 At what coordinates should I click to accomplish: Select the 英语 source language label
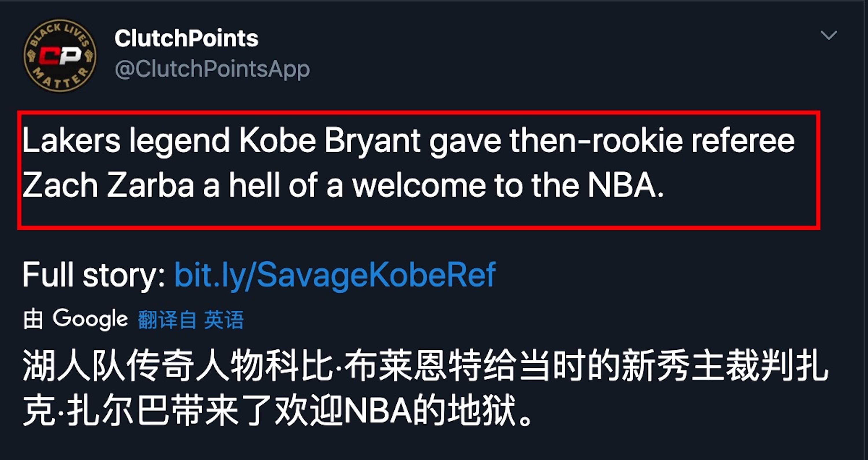tap(224, 319)
